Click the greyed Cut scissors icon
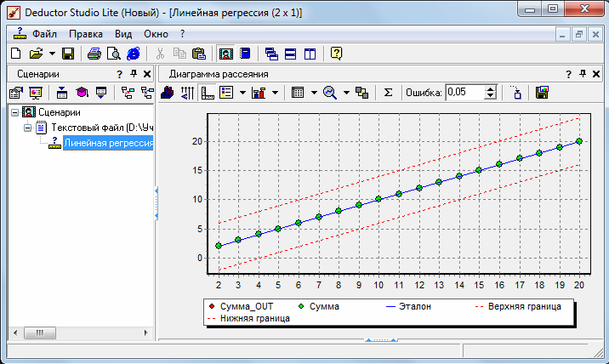 click(x=160, y=54)
